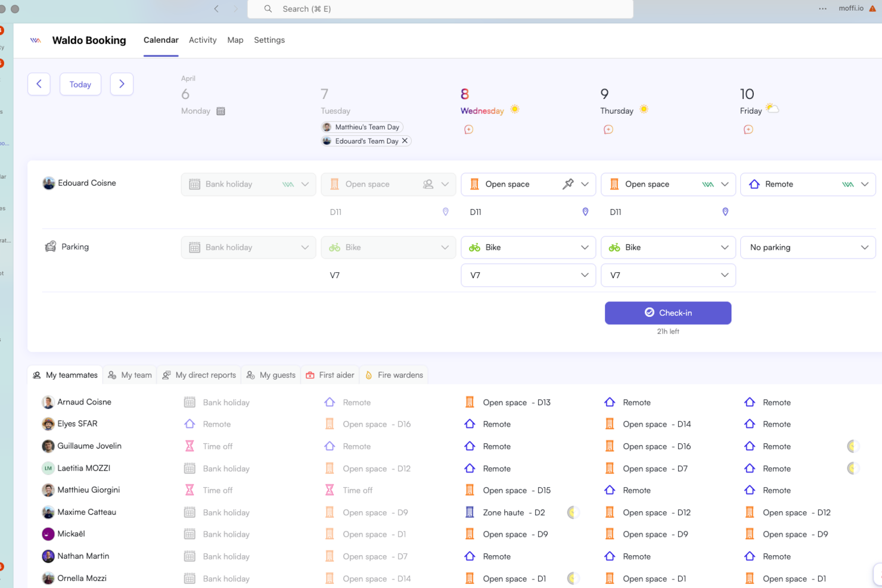Click the search field in the menu bar
This screenshot has width=882, height=588.
pos(440,9)
